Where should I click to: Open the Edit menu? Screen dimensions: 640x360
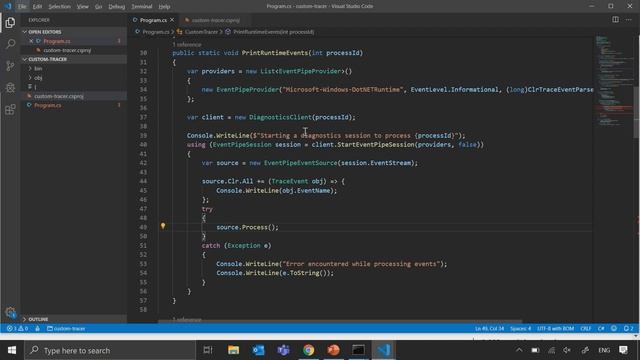pos(37,7)
